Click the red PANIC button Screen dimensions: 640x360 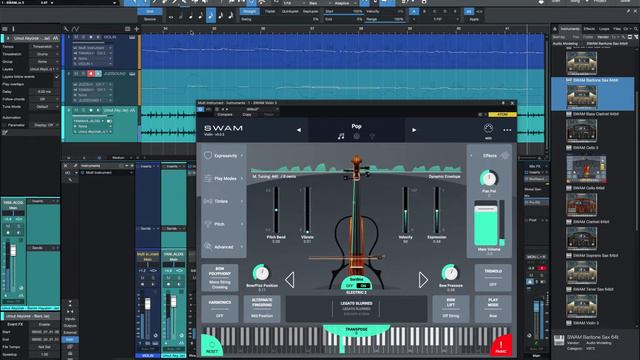pyautogui.click(x=501, y=346)
